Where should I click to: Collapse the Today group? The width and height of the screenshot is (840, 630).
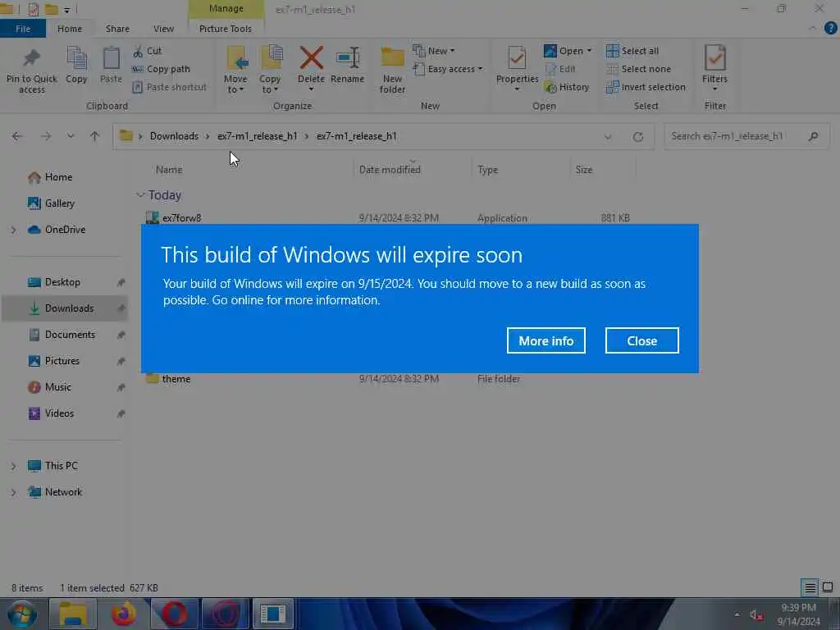(140, 195)
